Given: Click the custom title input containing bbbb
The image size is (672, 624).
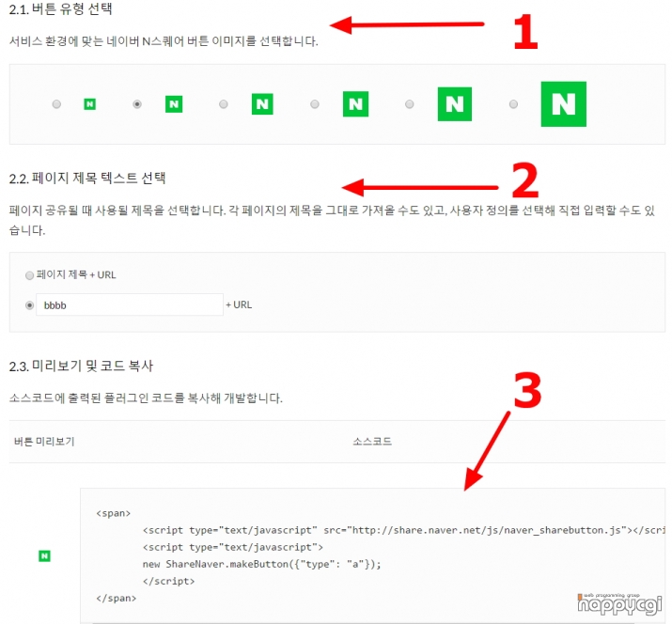Looking at the screenshot, I should (x=130, y=304).
